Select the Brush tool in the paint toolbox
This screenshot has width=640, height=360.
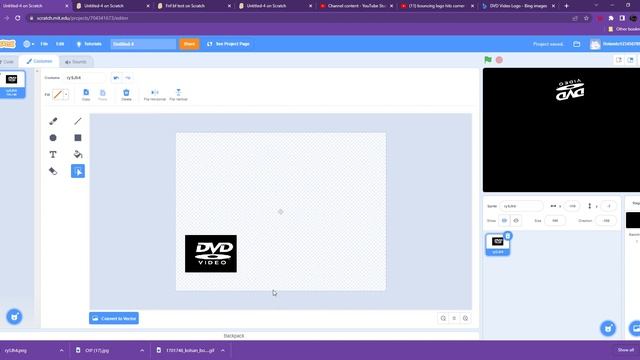[x=53, y=121]
